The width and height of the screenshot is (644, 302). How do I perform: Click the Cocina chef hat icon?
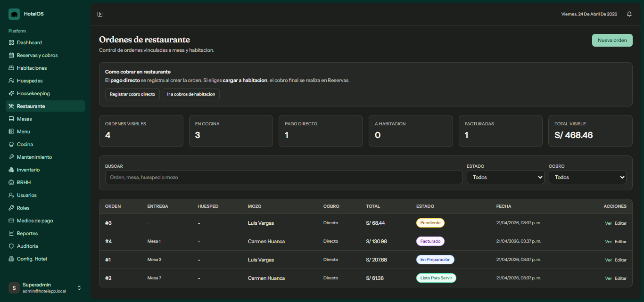pyautogui.click(x=11, y=144)
